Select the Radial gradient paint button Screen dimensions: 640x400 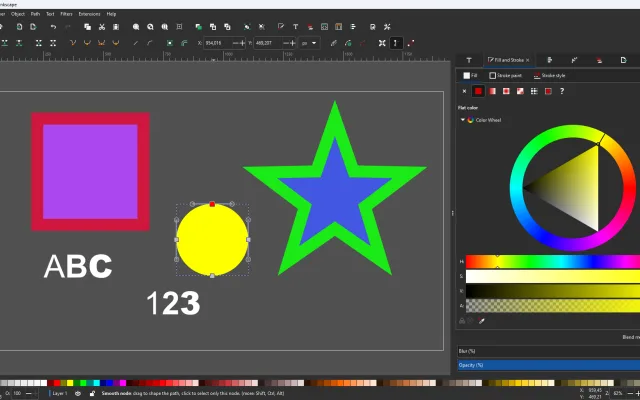[506, 91]
